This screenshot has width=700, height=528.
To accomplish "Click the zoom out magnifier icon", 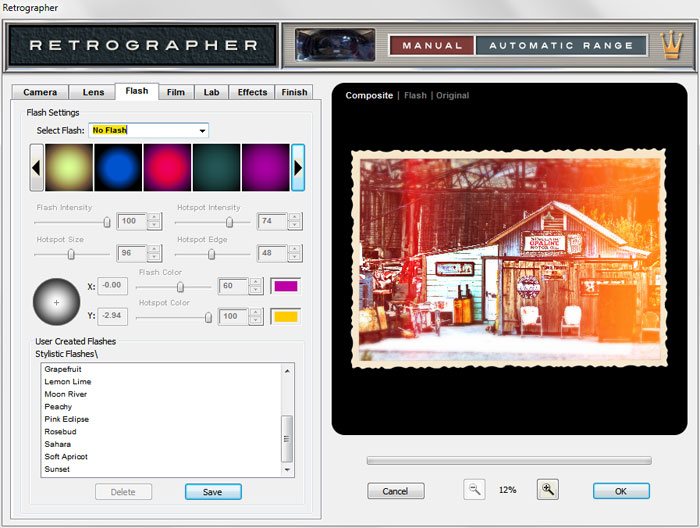I will [x=474, y=490].
